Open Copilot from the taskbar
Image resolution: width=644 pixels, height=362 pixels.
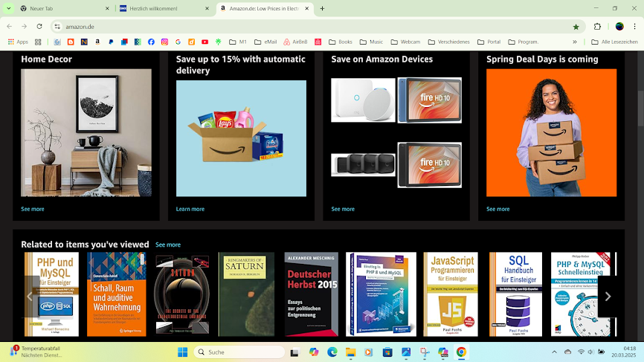coord(314,352)
